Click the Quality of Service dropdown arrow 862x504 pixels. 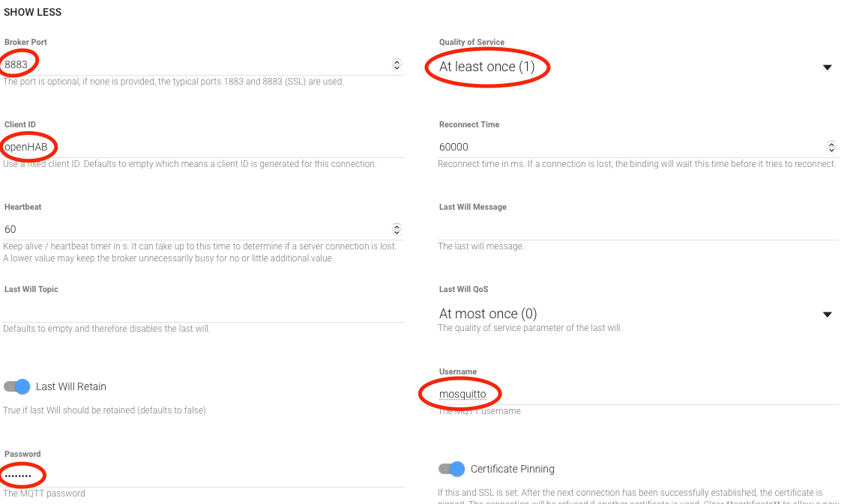(828, 67)
